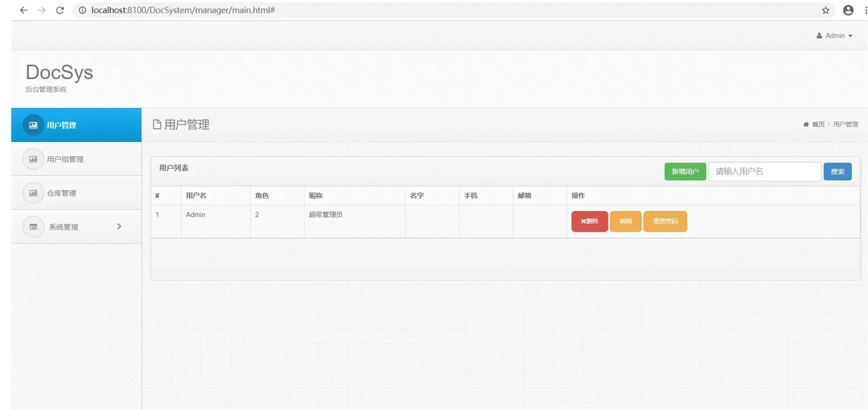Click the blue 搜索 button

[837, 172]
